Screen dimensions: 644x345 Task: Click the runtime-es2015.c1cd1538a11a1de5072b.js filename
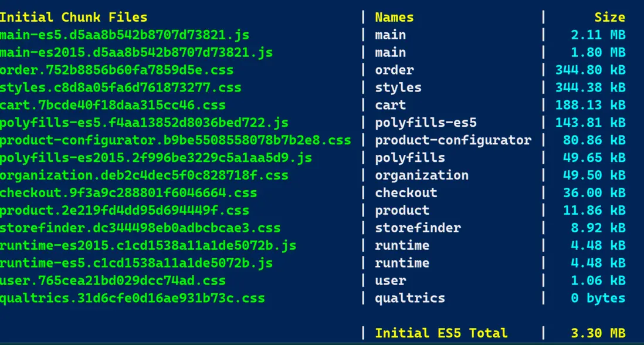pyautogui.click(x=148, y=246)
